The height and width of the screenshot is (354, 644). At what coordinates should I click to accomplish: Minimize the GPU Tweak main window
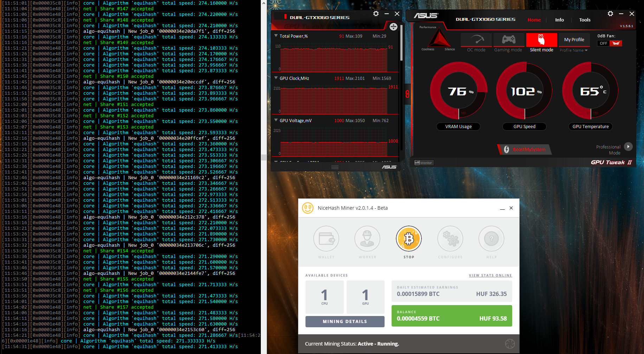621,14
